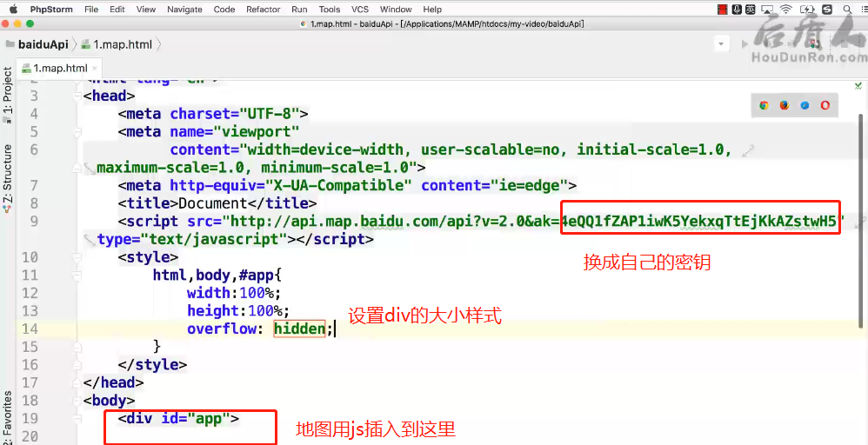The height and width of the screenshot is (445, 868).
Task: Open the Help menu
Action: point(431,10)
